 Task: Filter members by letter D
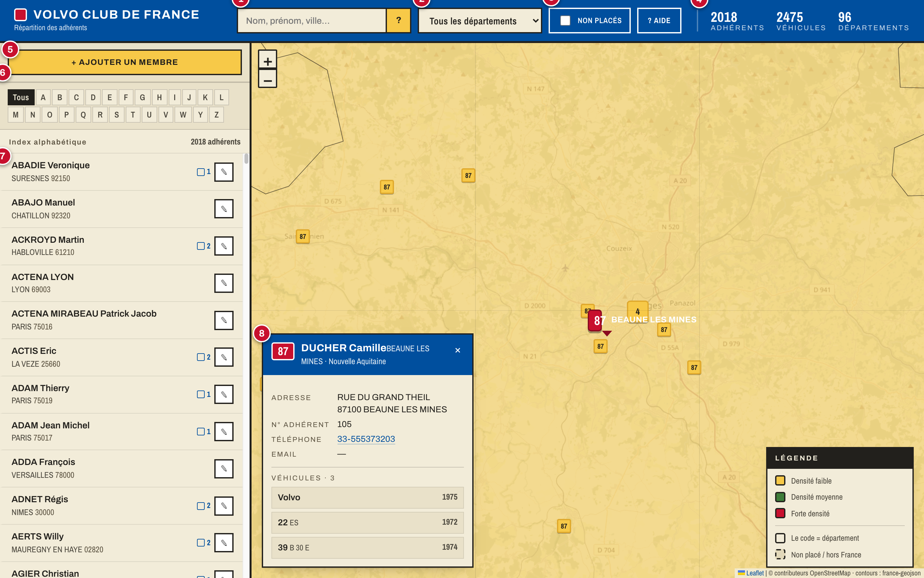[93, 98]
